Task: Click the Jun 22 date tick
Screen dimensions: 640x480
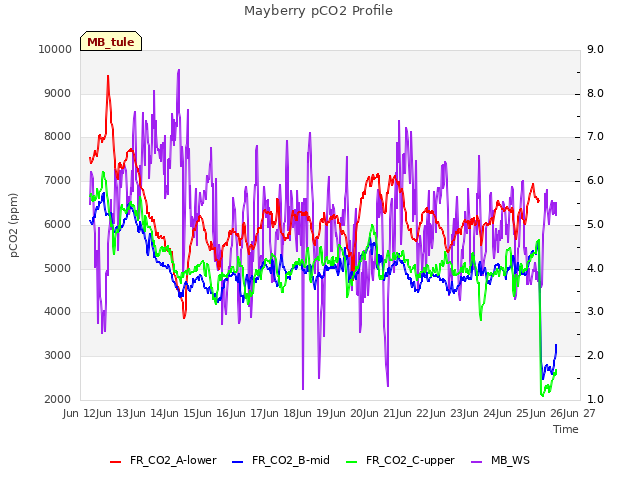Action: pyautogui.click(x=414, y=413)
